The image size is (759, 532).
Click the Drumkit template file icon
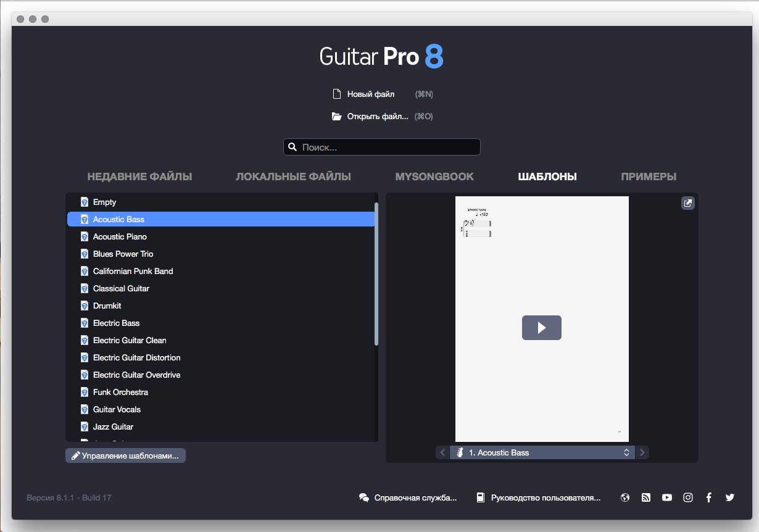click(85, 305)
